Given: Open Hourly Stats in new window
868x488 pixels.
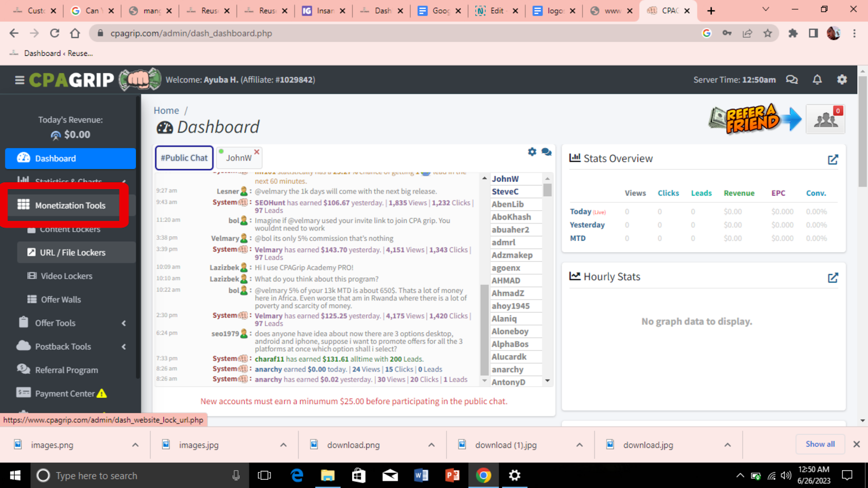Looking at the screenshot, I should click(833, 278).
